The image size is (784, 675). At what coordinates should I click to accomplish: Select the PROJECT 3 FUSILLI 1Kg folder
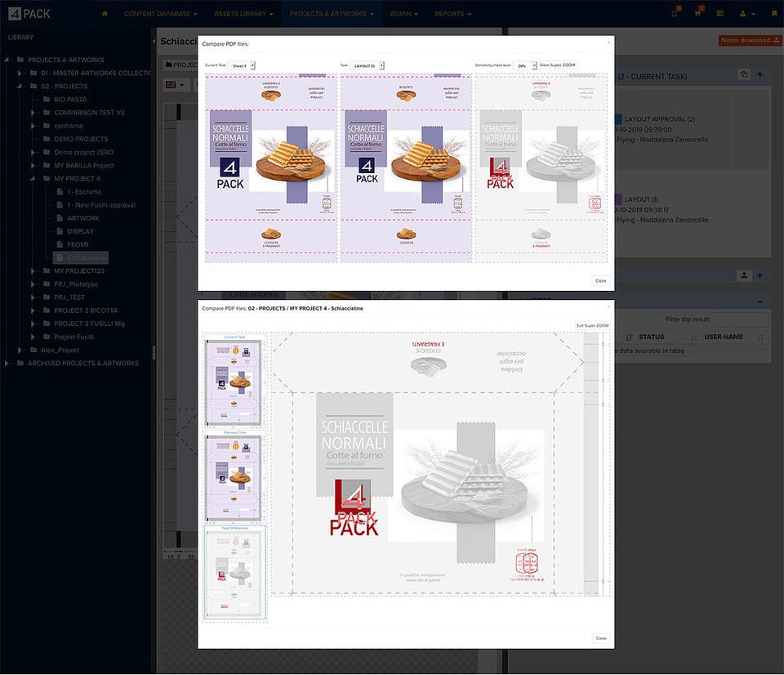coord(89,324)
